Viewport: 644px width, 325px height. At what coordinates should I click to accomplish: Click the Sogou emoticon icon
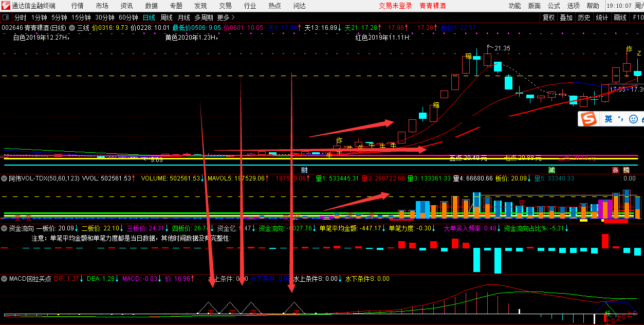click(633, 119)
